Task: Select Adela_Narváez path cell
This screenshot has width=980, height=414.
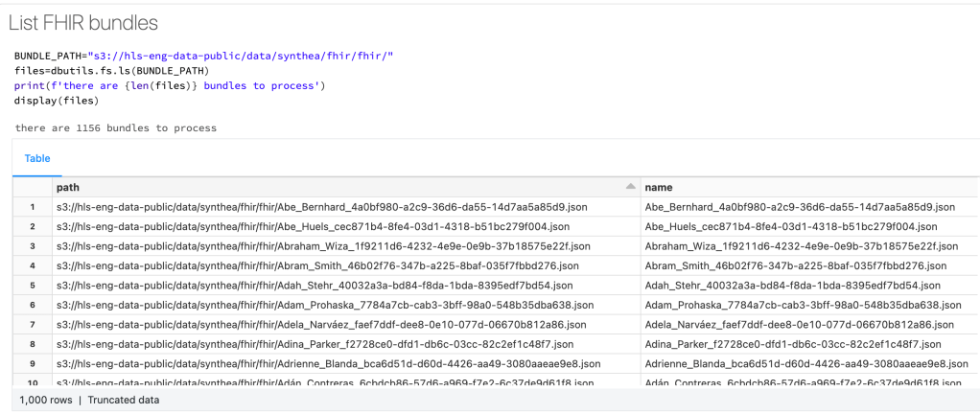Action: (321, 325)
